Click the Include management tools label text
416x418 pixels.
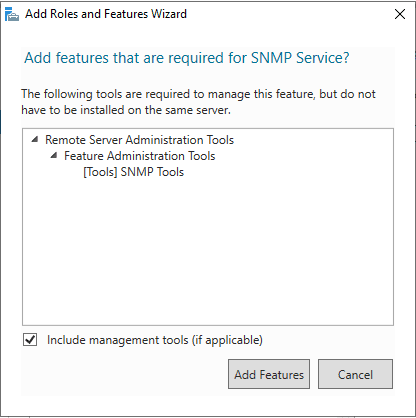point(155,340)
